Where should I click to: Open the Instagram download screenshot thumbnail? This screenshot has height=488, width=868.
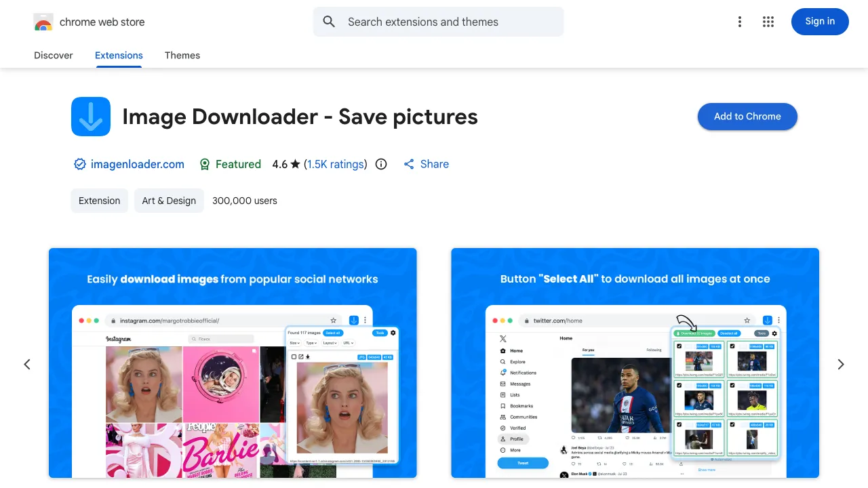coord(233,363)
